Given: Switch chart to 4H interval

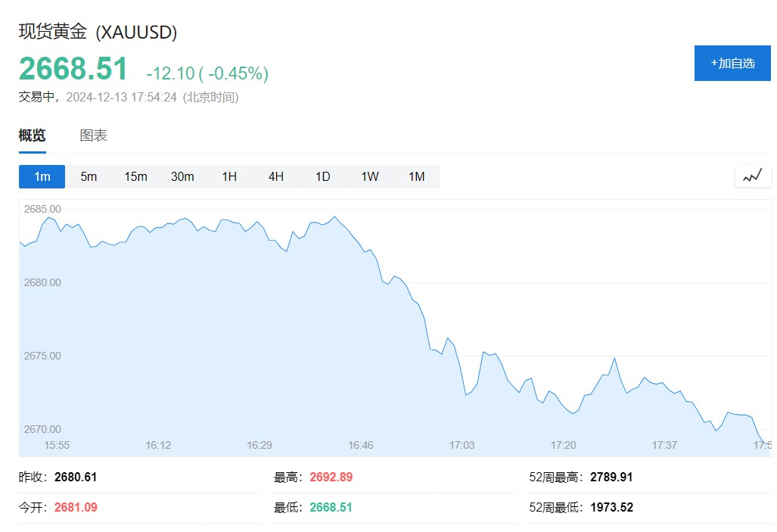Looking at the screenshot, I should (276, 176).
